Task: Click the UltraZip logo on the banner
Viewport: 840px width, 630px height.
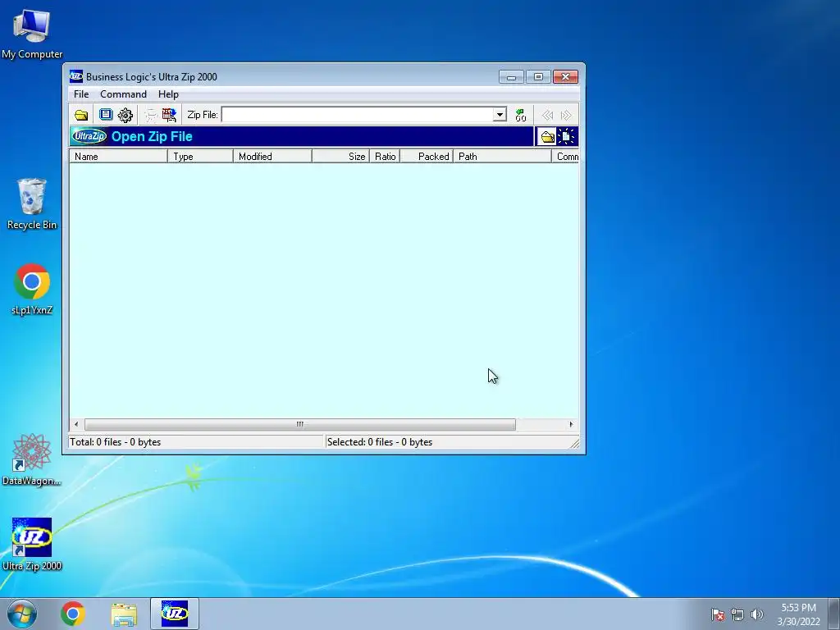Action: coord(89,136)
